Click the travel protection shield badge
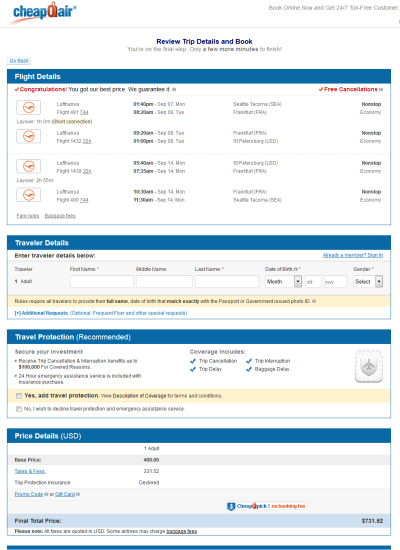The image size is (400, 550). click(368, 366)
